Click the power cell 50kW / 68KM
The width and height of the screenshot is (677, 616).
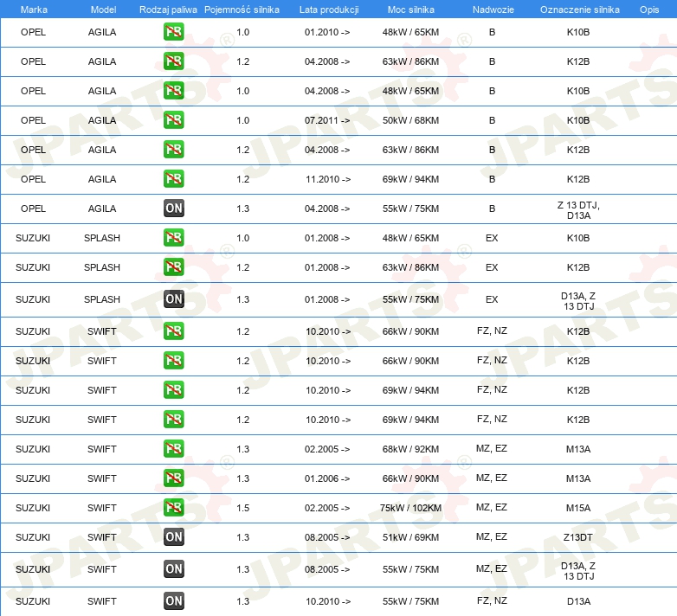[x=410, y=120]
